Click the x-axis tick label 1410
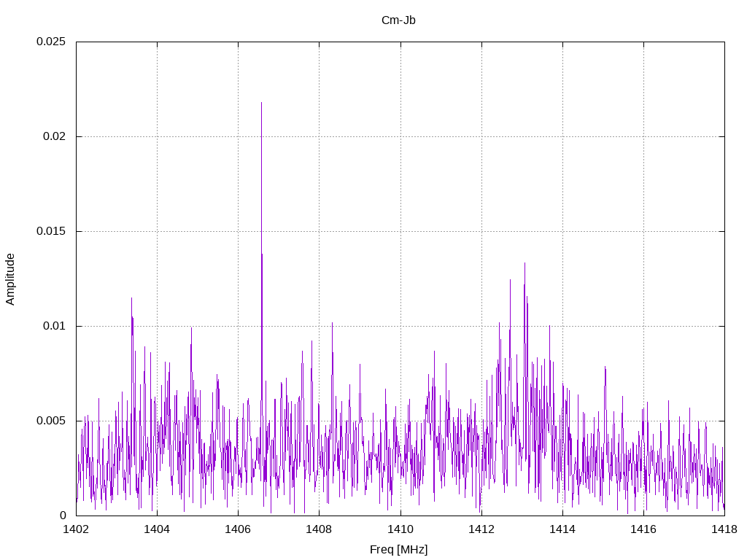Image resolution: width=747 pixels, height=560 pixels. point(400,529)
